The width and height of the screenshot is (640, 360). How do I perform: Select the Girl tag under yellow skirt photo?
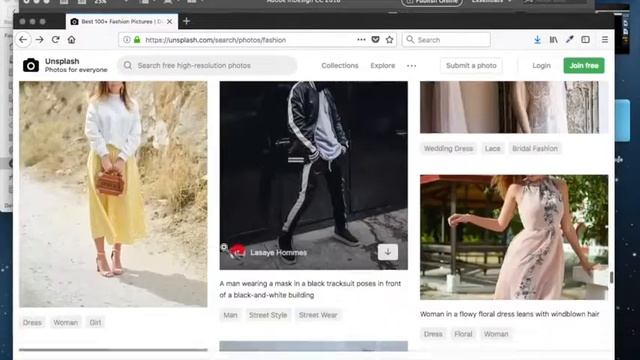click(x=95, y=322)
